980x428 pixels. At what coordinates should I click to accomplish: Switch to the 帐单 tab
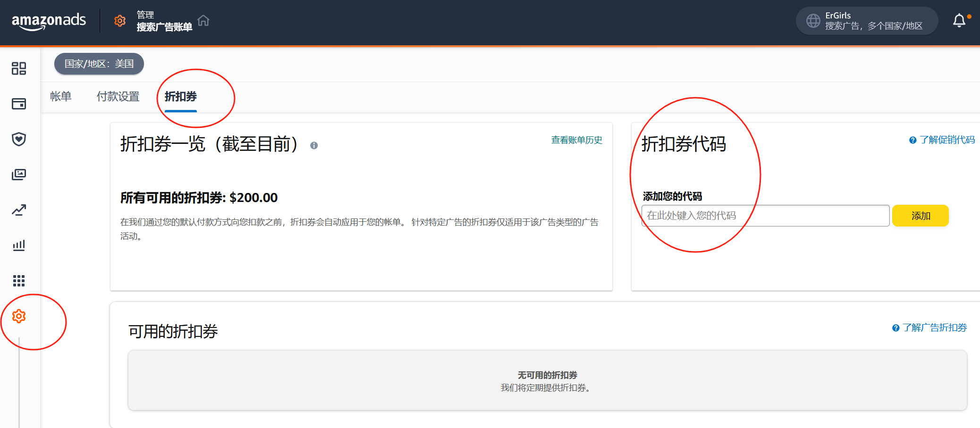pyautogui.click(x=61, y=96)
